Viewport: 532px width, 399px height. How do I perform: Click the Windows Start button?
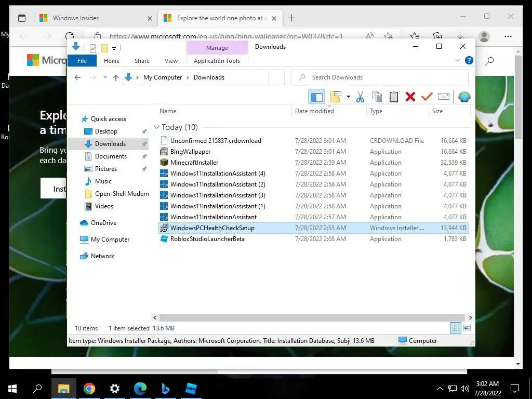pos(12,389)
